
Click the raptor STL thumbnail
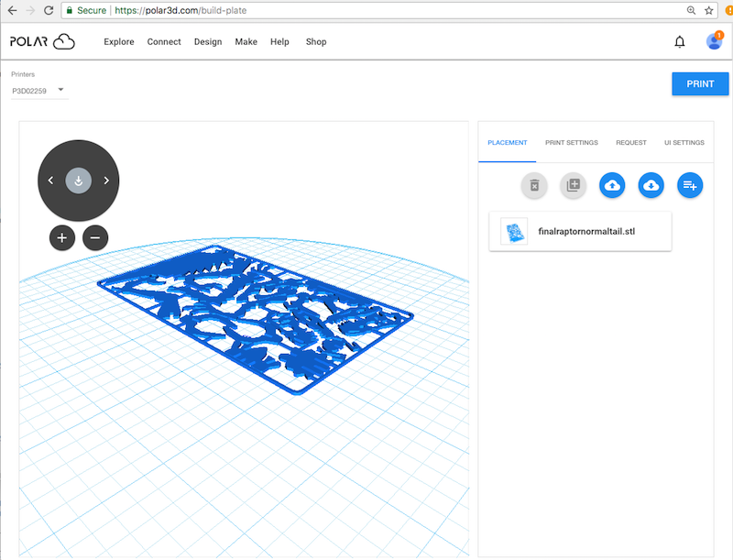coord(514,231)
